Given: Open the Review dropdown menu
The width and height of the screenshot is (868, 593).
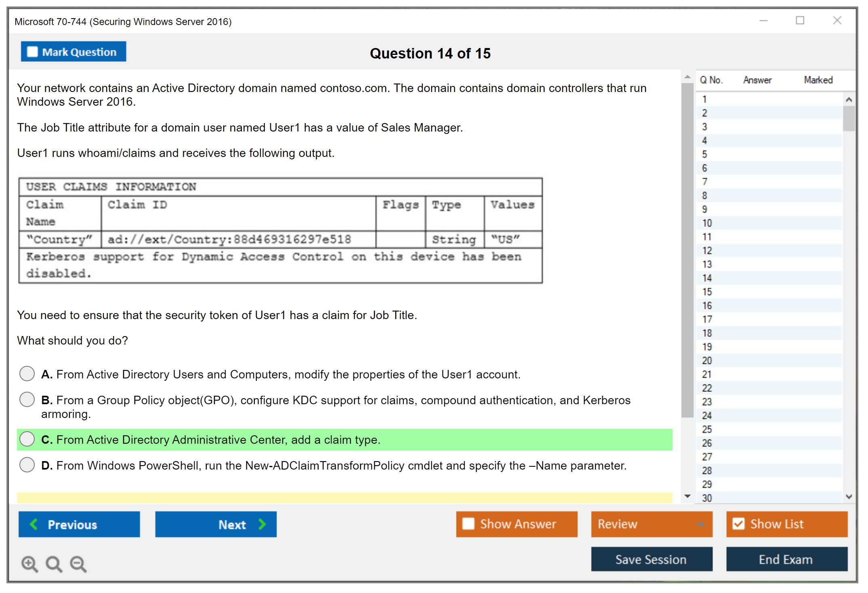Looking at the screenshot, I should (700, 524).
